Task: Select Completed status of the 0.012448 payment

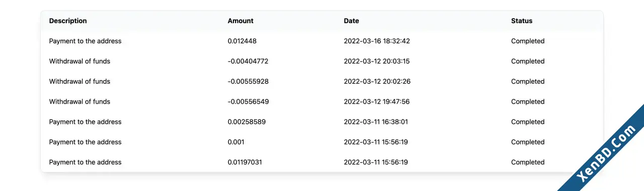Action: 528,41
